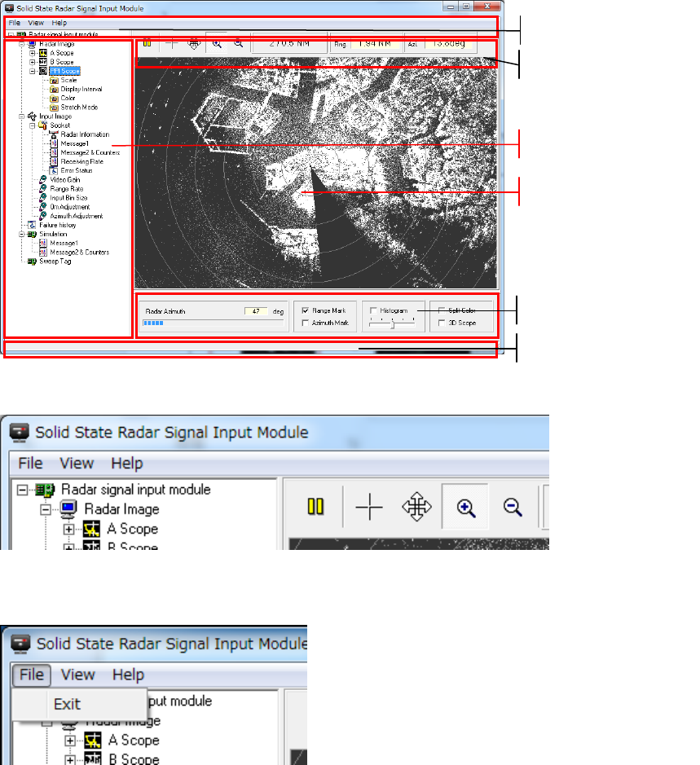The width and height of the screenshot is (700, 765).
Task: Select the Color item under PPI Scope
Action: click(68, 98)
